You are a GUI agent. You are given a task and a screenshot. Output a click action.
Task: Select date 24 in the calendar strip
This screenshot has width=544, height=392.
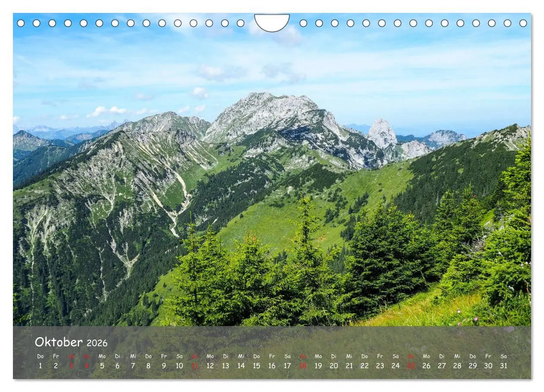[x=395, y=366]
